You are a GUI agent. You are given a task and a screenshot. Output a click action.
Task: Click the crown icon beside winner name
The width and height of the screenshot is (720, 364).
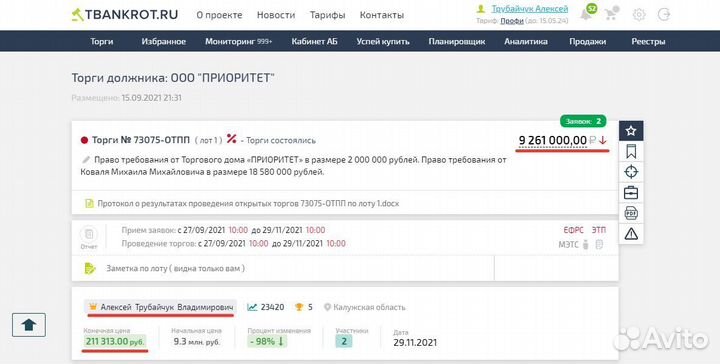[x=93, y=307]
